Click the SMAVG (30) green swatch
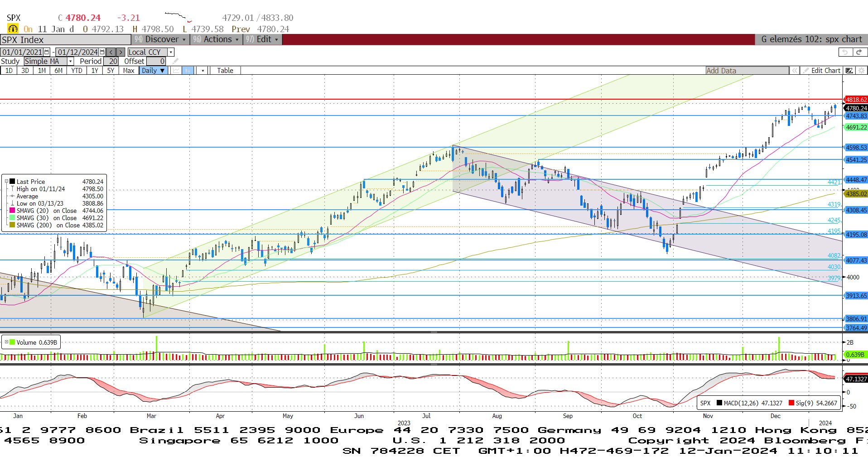868x476 pixels. tap(12, 218)
